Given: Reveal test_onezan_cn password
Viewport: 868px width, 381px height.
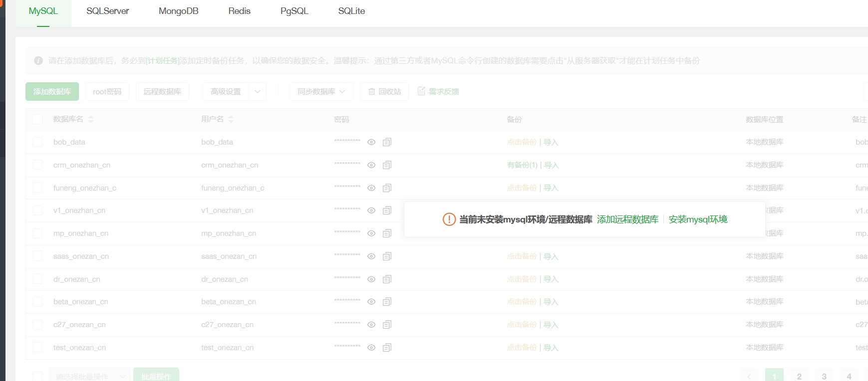Looking at the screenshot, I should tap(371, 348).
